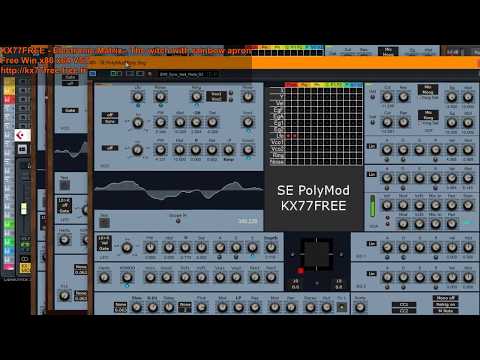Open the CC2 controller selector
This screenshot has height=360, width=480.
coord(404,311)
